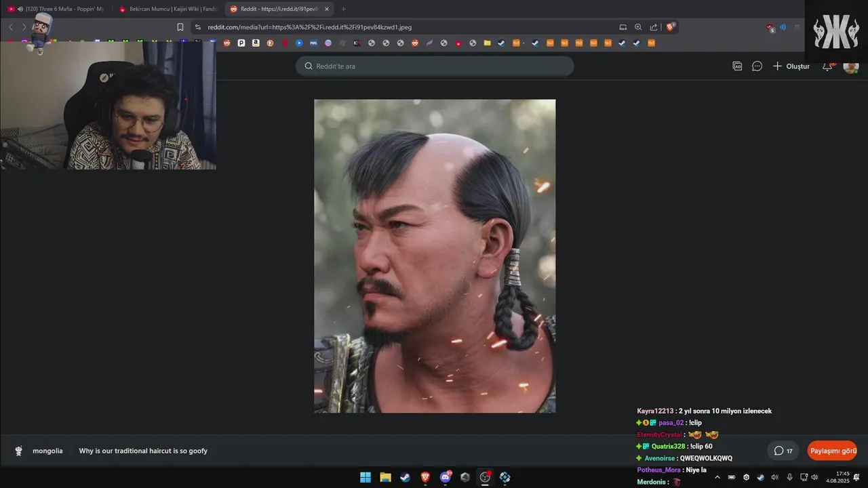This screenshot has height=488, width=868.
Task: Open the uBlock extension icon
Action: 770,27
